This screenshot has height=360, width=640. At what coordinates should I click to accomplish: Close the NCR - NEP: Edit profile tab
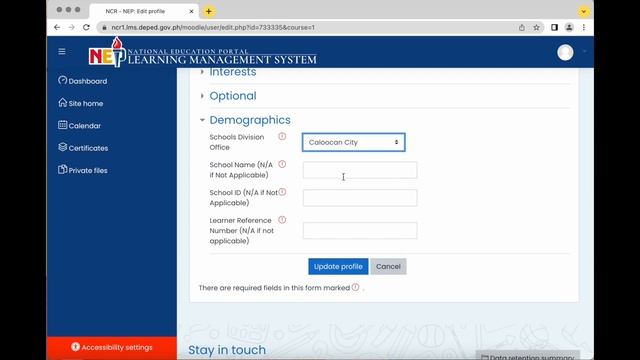coord(191,11)
